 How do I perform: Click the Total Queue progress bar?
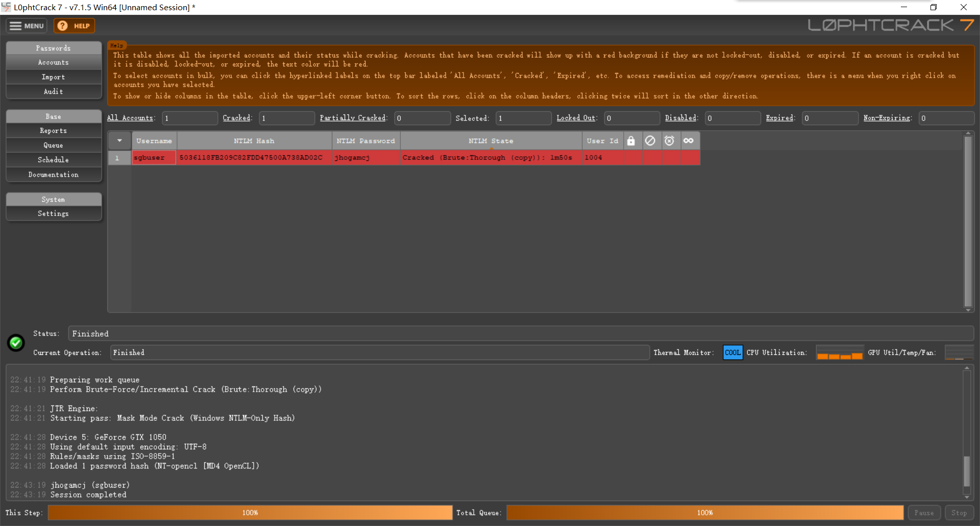(705, 513)
